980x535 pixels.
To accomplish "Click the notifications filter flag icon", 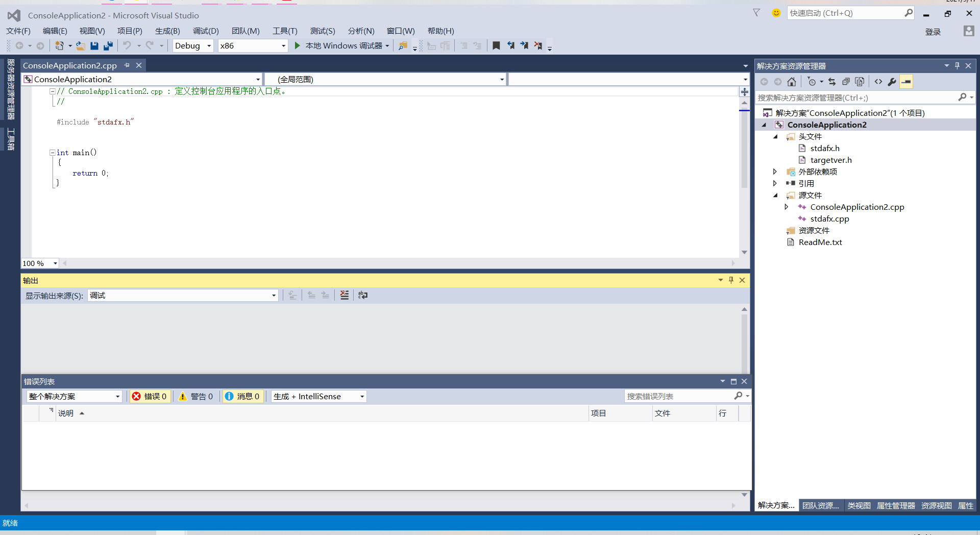I will [756, 13].
